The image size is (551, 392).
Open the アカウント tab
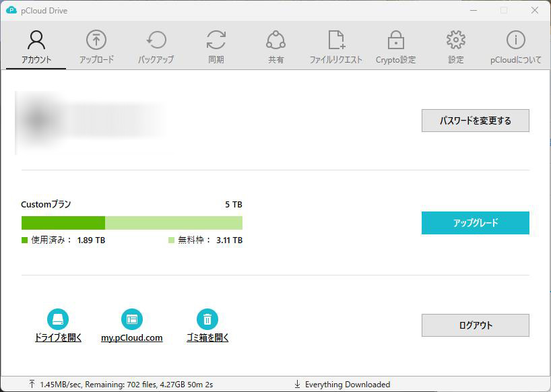[36, 46]
